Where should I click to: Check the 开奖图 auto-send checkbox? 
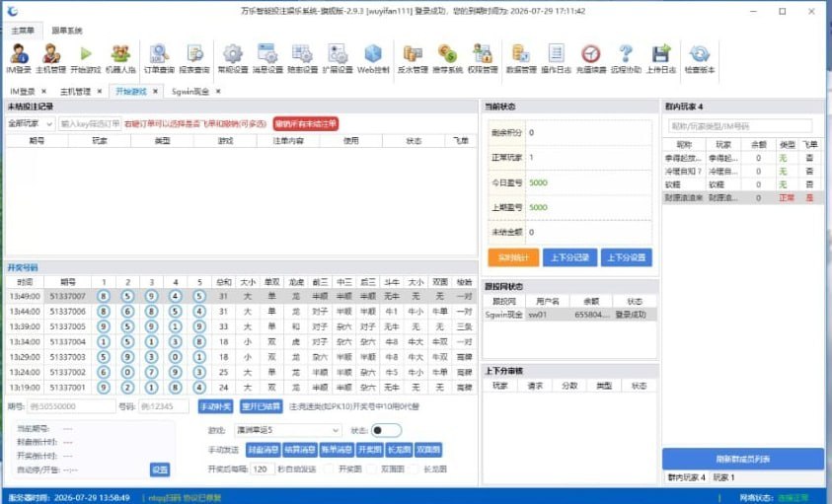(329, 468)
